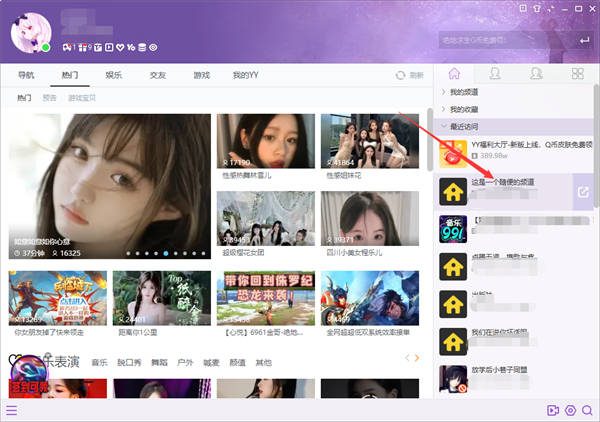Open the hamburger main menu at bottom left
This screenshot has height=422, width=600.
pos(11,411)
